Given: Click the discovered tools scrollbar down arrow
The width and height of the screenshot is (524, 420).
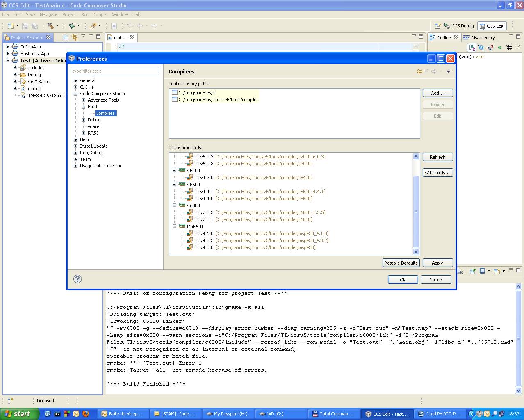Looking at the screenshot, I should click(x=416, y=252).
